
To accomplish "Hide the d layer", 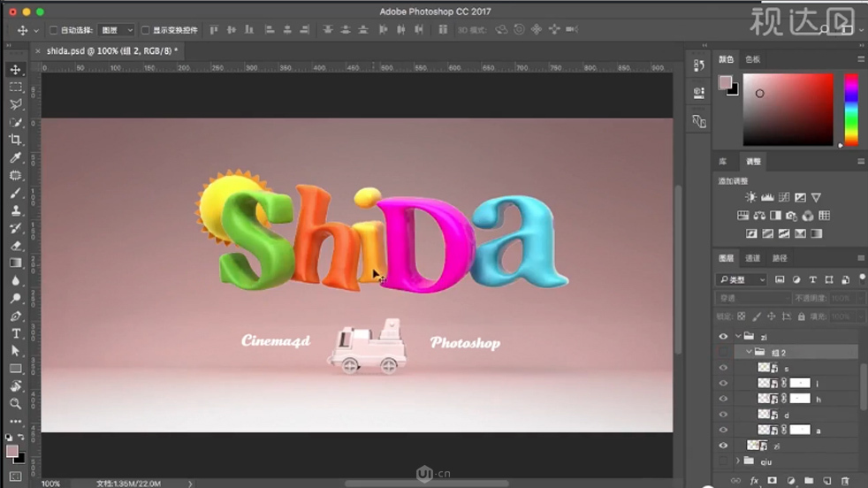I will click(x=723, y=415).
